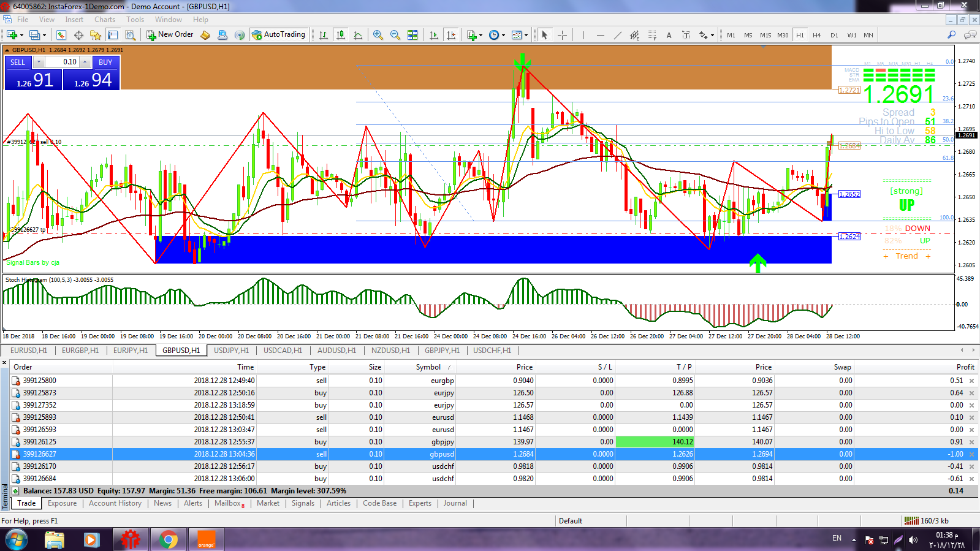Screen dimensions: 980x551
Task: Decrease one-click trade volume with down arrow
Action: coord(39,62)
